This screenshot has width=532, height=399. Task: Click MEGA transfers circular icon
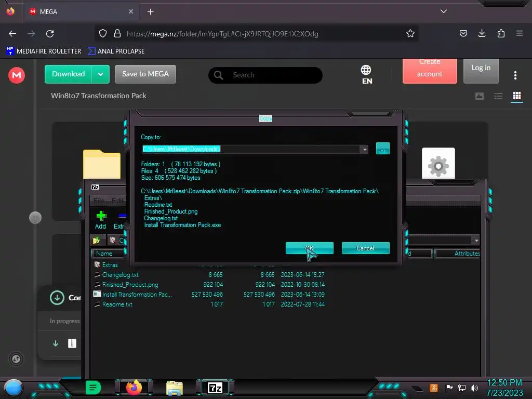16,359
